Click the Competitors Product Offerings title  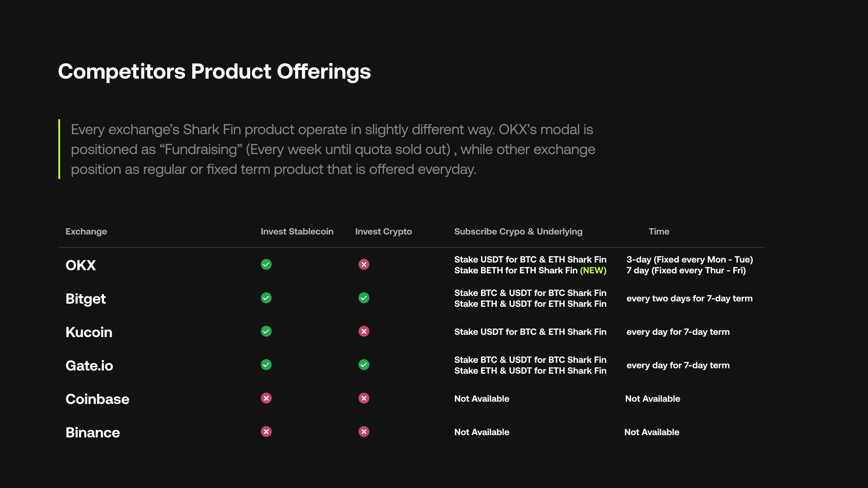214,71
